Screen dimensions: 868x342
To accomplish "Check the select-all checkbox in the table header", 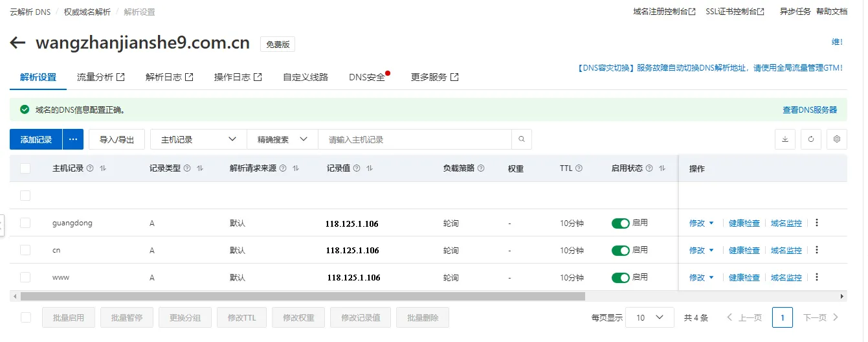I will click(25, 168).
